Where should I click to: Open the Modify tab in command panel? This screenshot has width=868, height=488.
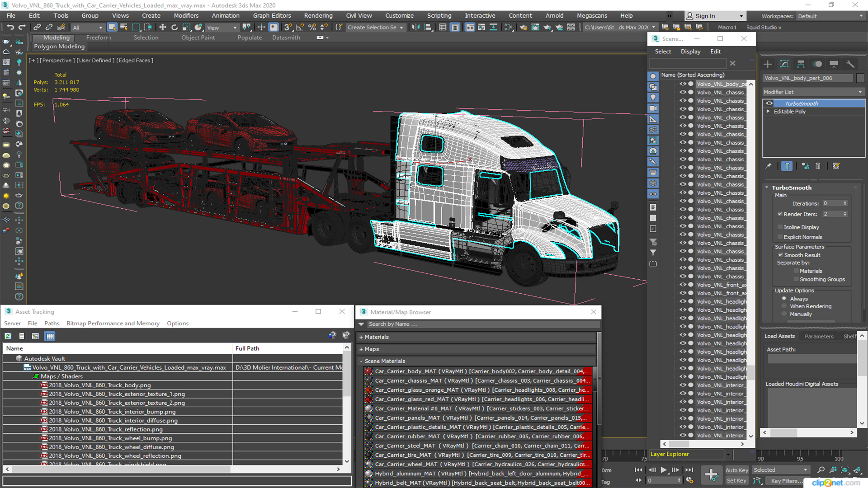tap(784, 64)
